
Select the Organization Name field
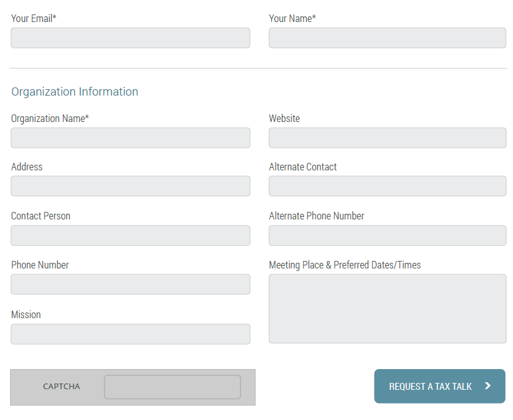coord(130,138)
